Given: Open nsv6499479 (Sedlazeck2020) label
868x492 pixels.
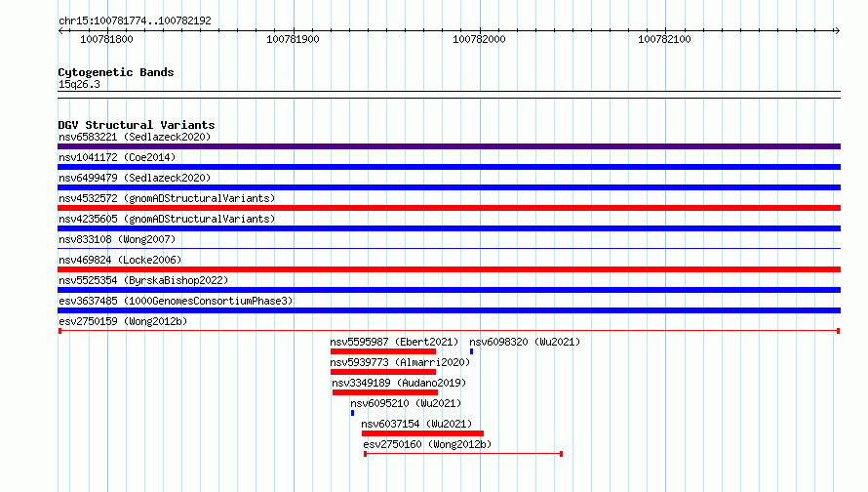Looking at the screenshot, I should pyautogui.click(x=135, y=178).
